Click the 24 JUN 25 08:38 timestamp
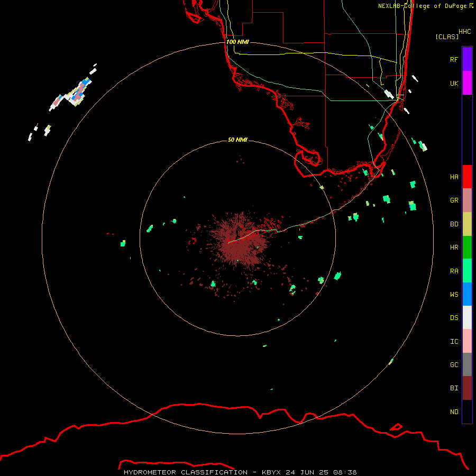Image resolution: width=476 pixels, height=476 pixels. tap(321, 472)
